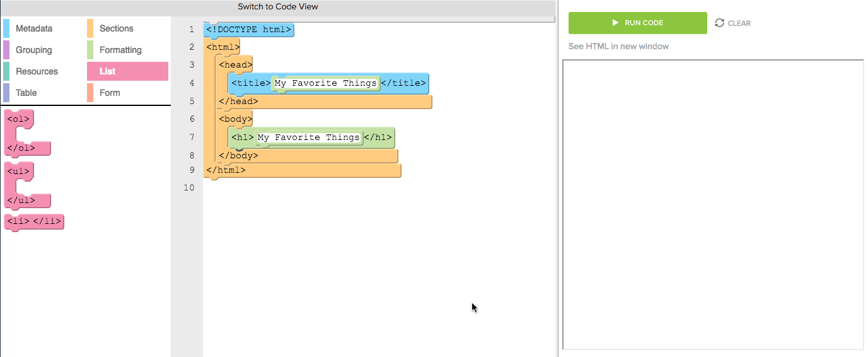
Task: Open the Sections block category
Action: pyautogui.click(x=117, y=28)
